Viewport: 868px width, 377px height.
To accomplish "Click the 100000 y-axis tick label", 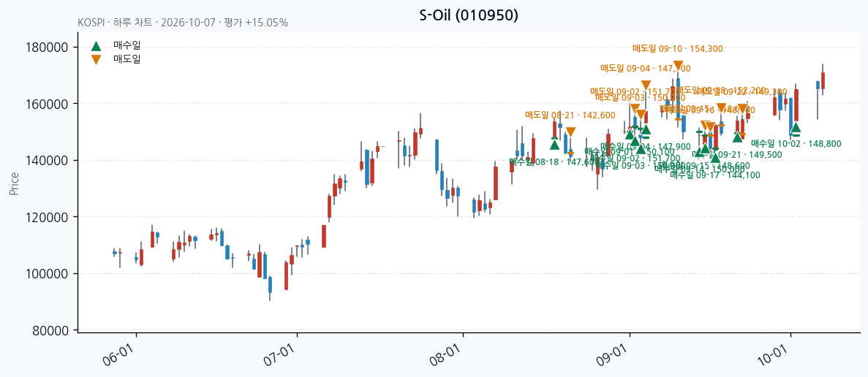I will click(48, 274).
